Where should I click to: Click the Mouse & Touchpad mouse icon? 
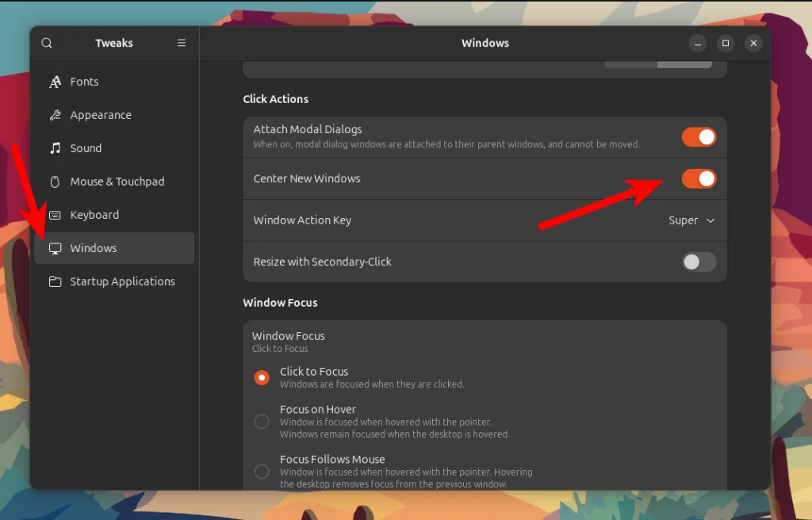[54, 182]
